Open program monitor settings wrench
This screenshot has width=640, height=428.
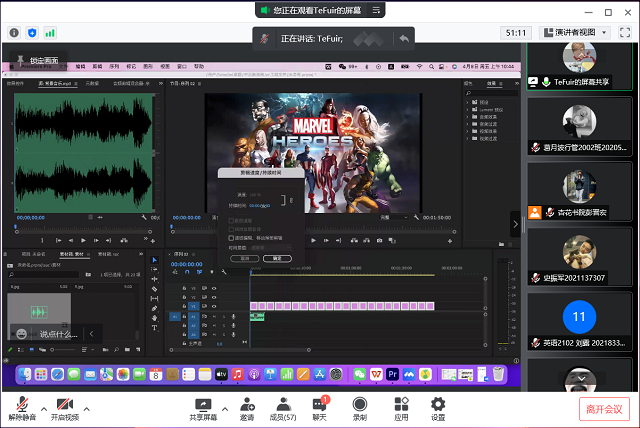(416, 217)
